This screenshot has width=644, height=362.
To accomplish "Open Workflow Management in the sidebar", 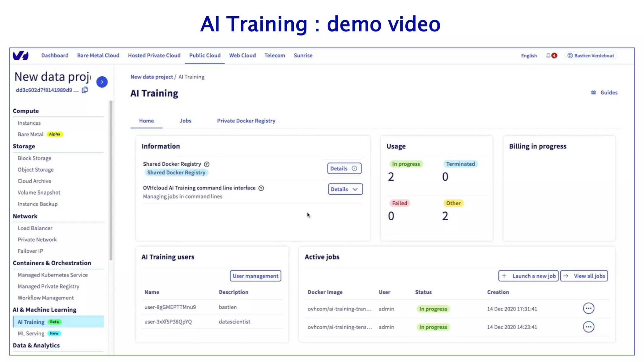I will click(46, 298).
